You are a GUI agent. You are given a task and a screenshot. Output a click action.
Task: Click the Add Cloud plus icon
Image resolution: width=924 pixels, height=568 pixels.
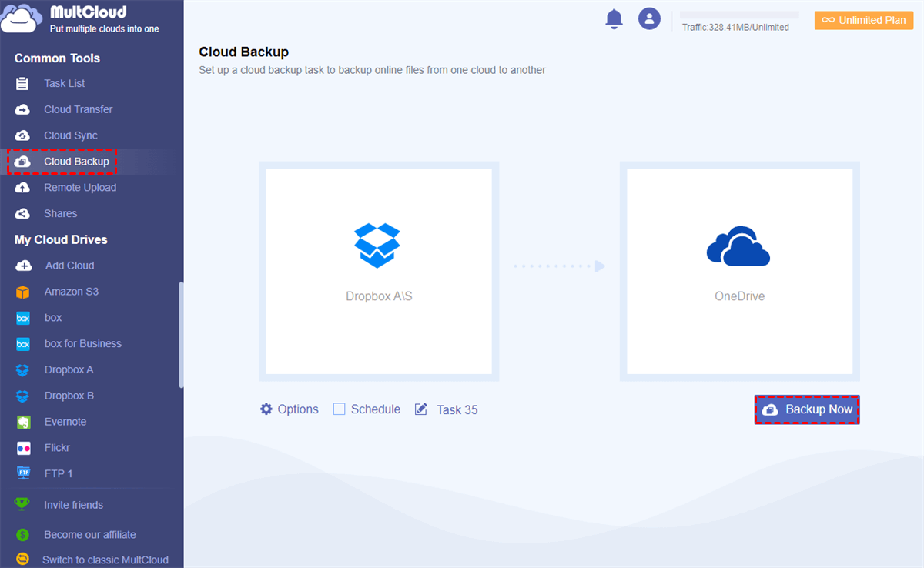pyautogui.click(x=24, y=266)
